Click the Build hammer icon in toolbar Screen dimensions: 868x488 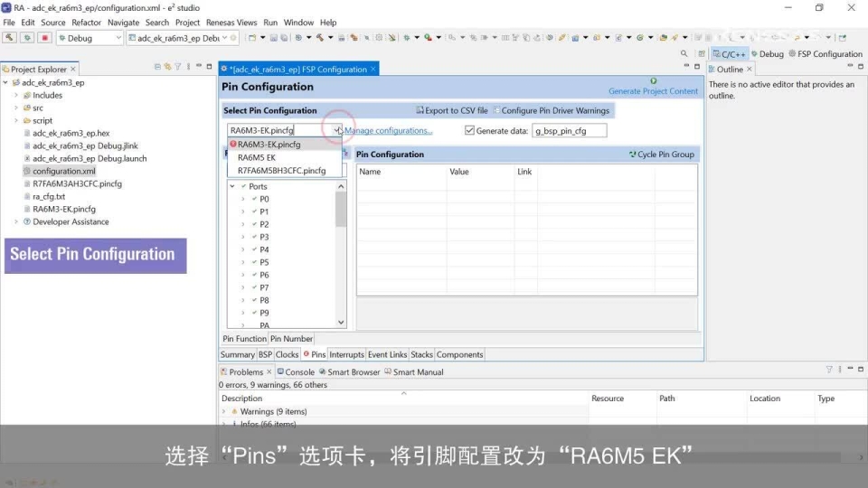pos(10,38)
